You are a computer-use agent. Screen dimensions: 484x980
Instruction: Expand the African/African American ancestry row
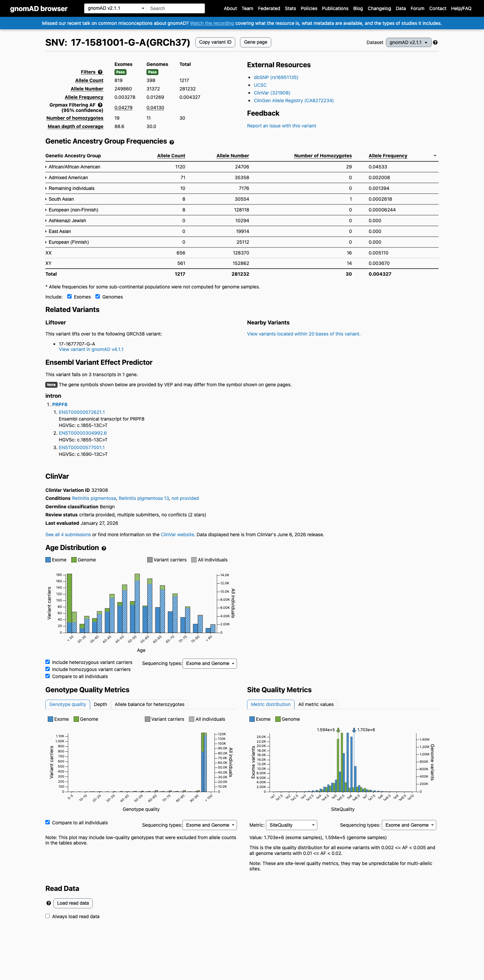point(73,167)
